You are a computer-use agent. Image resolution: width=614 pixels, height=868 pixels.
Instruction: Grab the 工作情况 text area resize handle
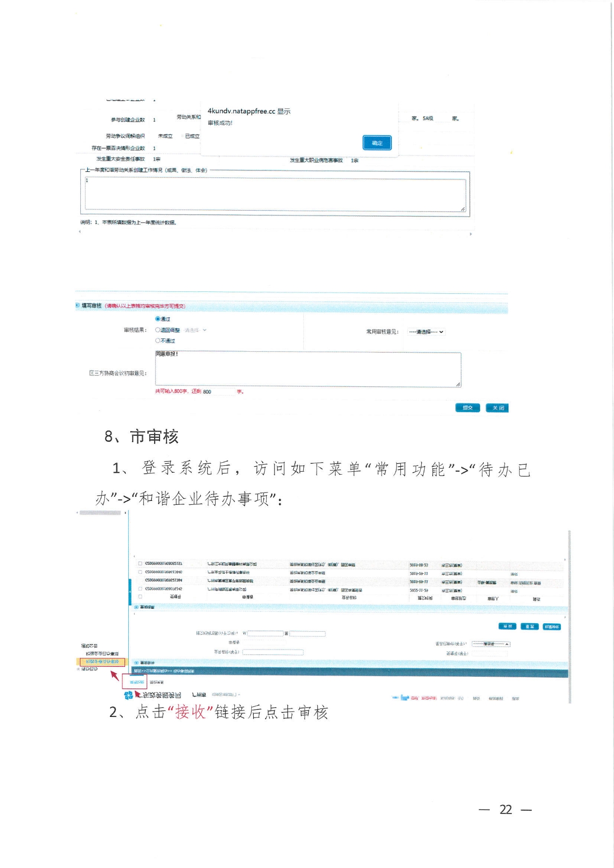pos(463,209)
